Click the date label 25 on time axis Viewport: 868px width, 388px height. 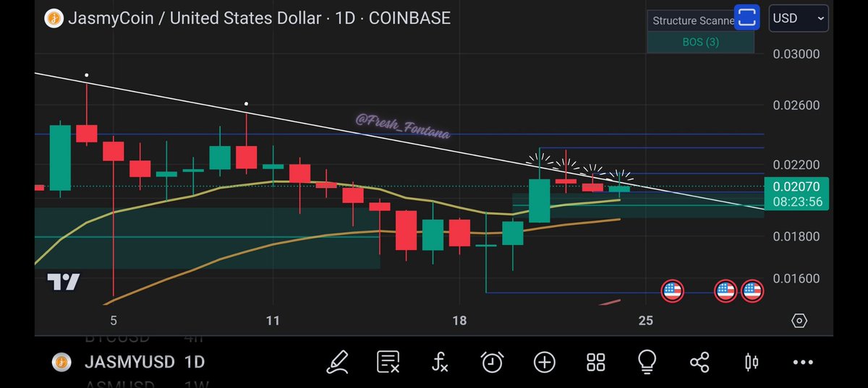(x=646, y=320)
